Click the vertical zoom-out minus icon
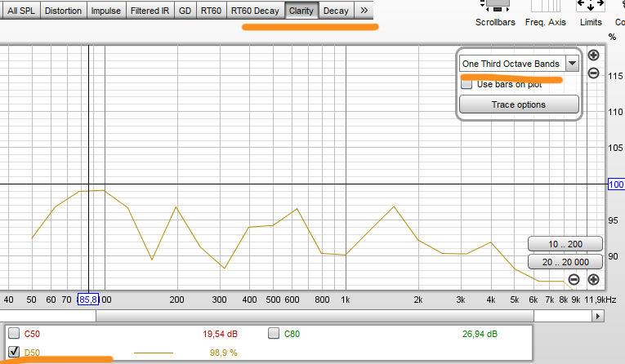 click(x=593, y=73)
